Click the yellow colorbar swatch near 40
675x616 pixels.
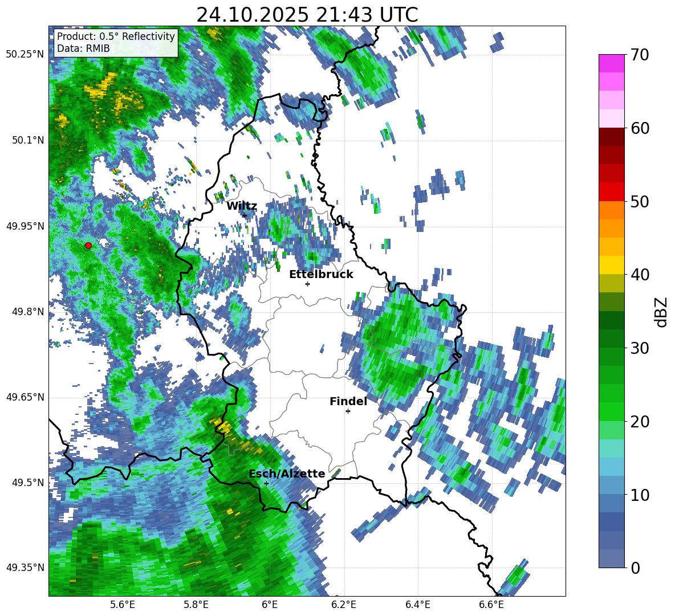(x=611, y=265)
